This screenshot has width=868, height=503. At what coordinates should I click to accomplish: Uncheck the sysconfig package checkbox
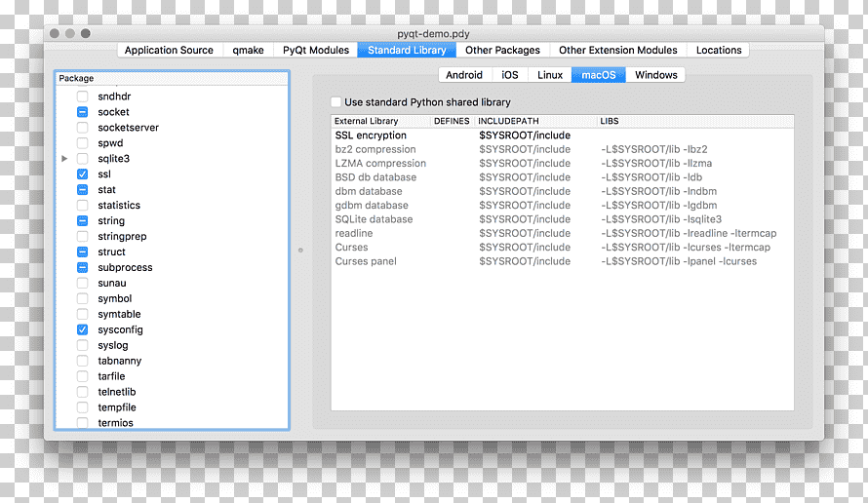click(83, 329)
